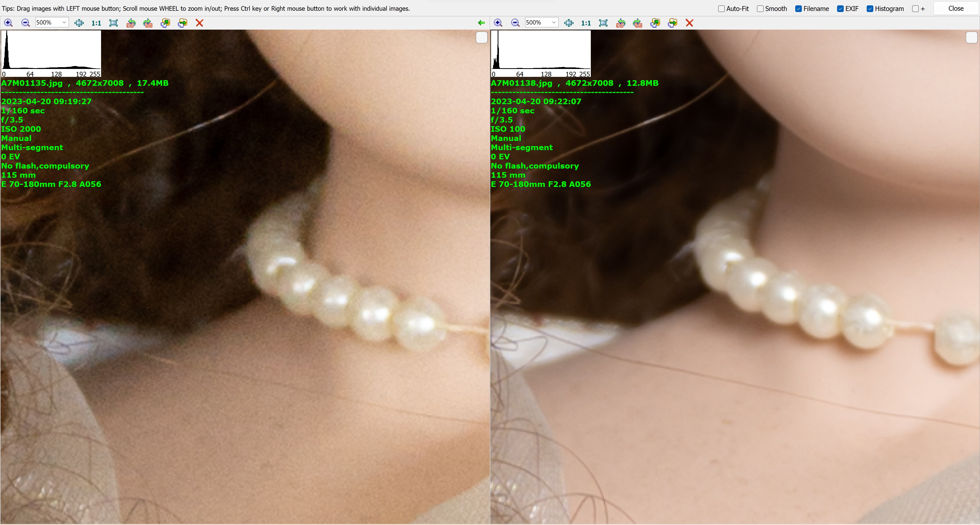This screenshot has width=980, height=525.
Task: Set left image to 1:1 size
Action: point(96,23)
